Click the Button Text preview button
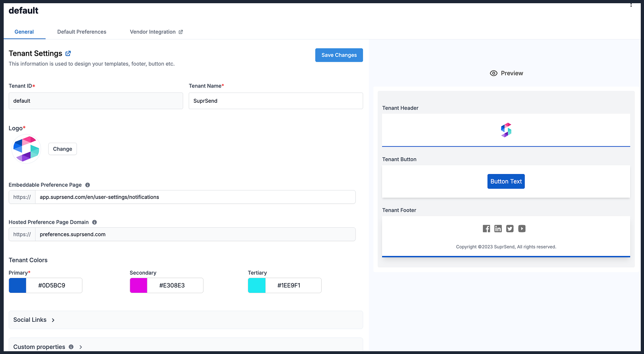Viewport: 644px width, 354px height. click(506, 181)
